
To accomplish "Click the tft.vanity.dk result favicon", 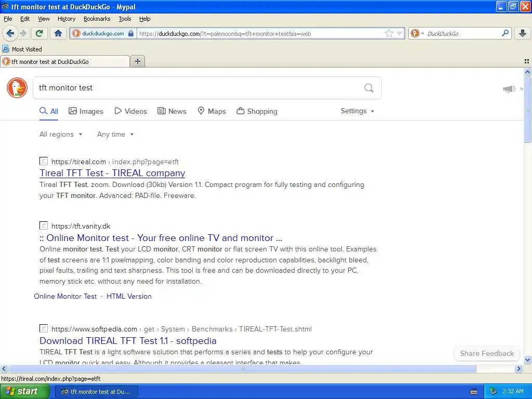I will (x=44, y=225).
